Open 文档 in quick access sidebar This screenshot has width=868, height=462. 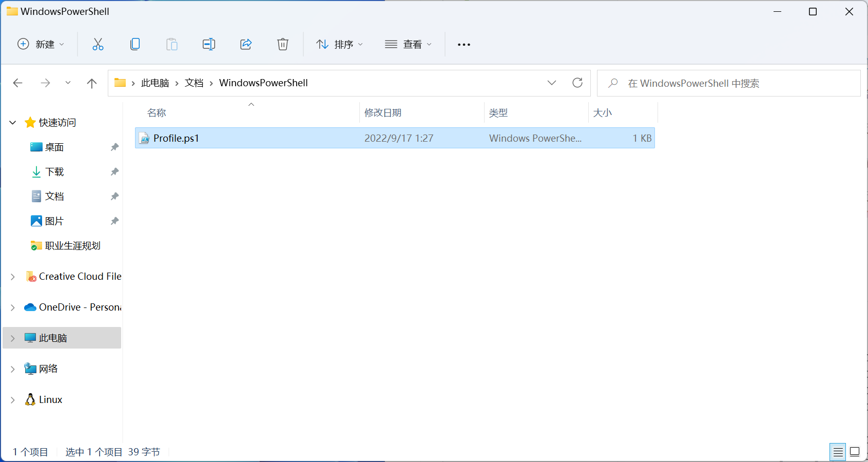pyautogui.click(x=54, y=197)
